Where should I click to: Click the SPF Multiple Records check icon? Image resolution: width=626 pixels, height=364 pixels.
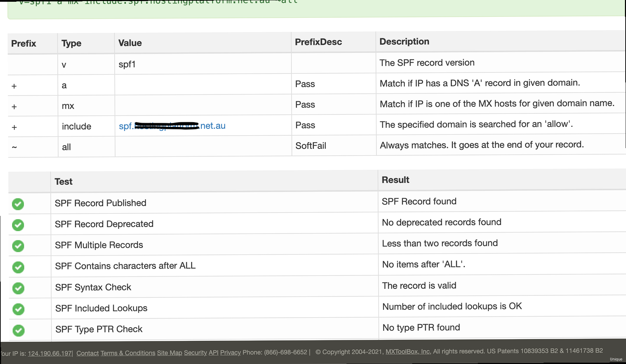tap(18, 246)
